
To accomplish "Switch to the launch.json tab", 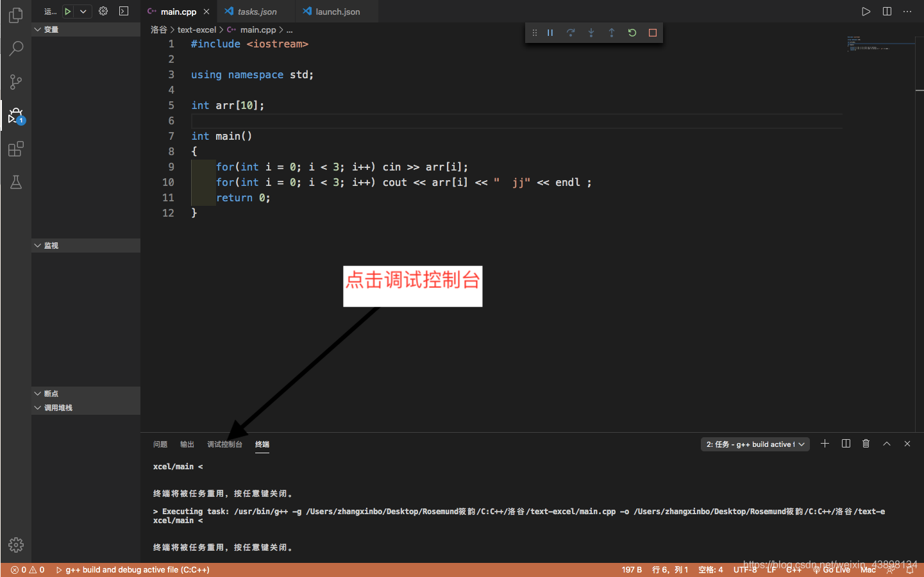I will click(x=337, y=12).
